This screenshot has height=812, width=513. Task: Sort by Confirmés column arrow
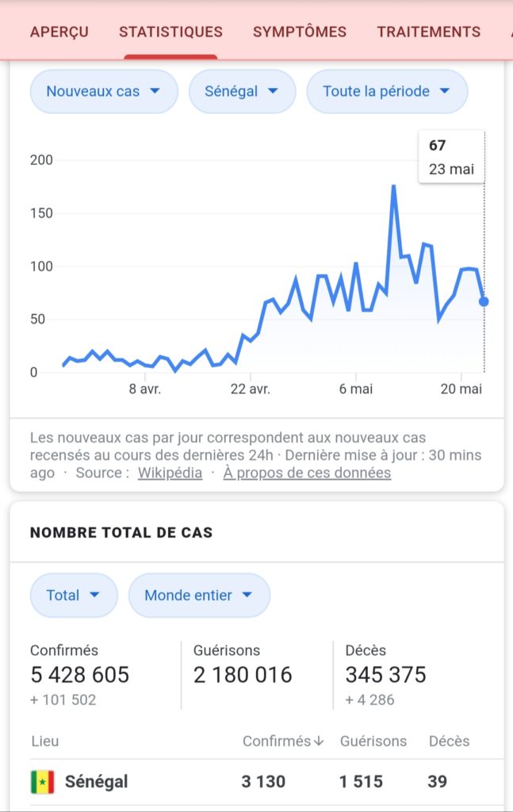pyautogui.click(x=319, y=741)
